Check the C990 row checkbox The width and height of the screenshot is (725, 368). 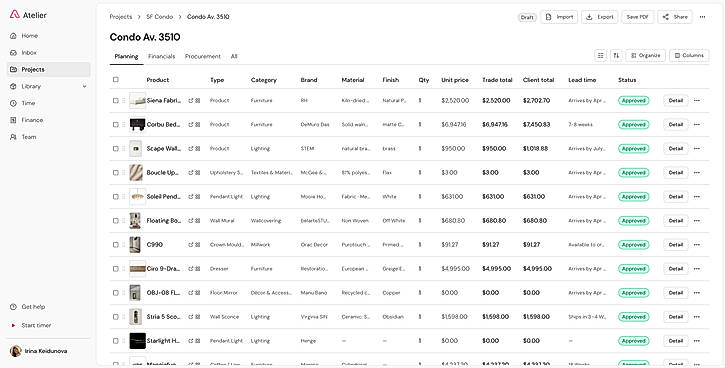pyautogui.click(x=116, y=245)
